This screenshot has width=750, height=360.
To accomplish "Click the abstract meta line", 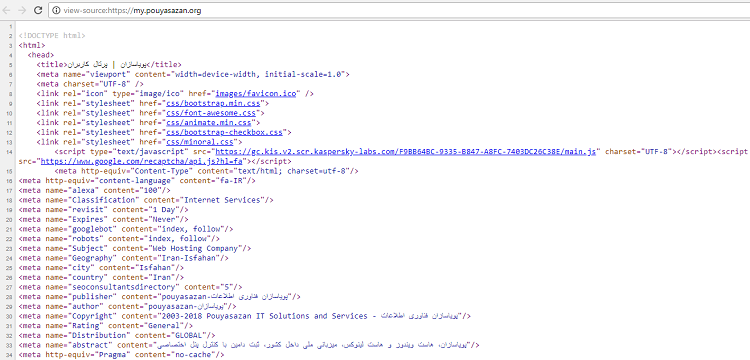I will pos(249,345).
